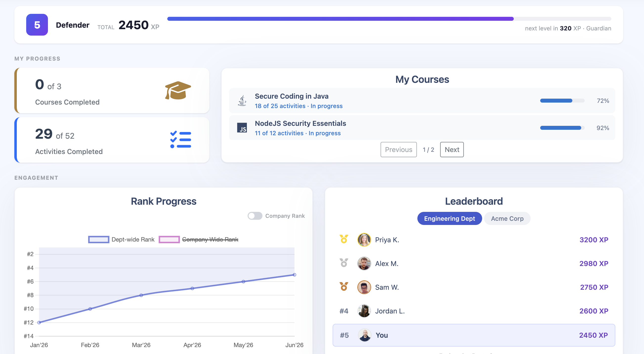
Task: Click the checklist activities icon
Action: [180, 139]
